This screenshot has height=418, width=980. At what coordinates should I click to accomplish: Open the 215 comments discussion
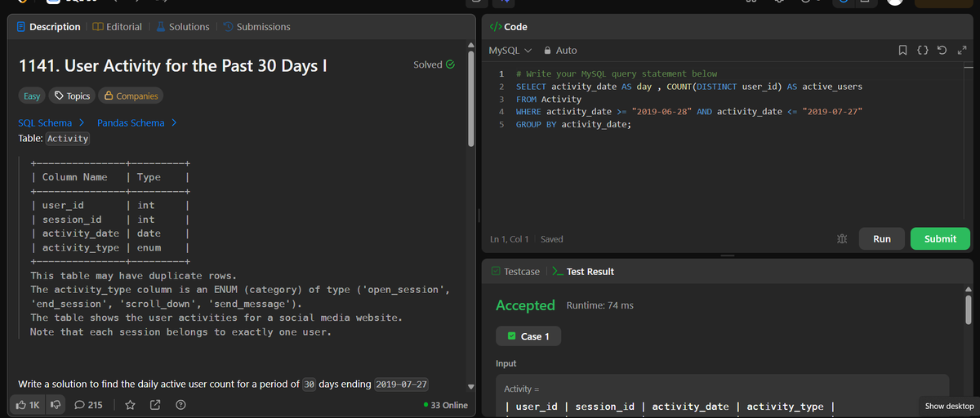(x=89, y=405)
